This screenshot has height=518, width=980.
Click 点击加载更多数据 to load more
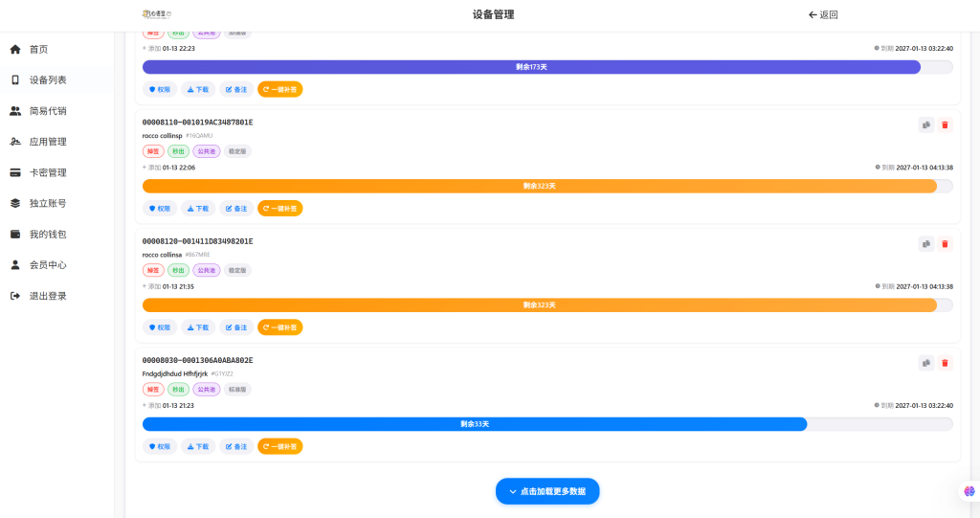547,492
